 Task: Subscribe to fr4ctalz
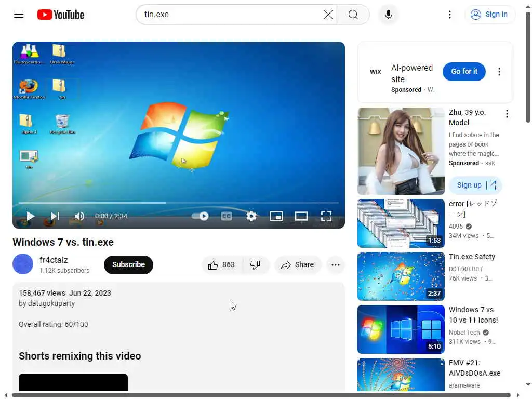pos(128,264)
